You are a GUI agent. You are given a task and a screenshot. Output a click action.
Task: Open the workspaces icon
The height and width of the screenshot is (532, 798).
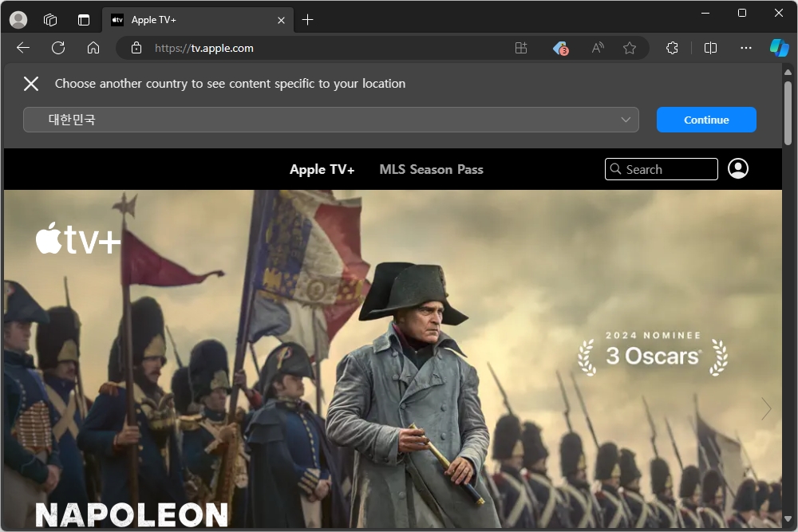(50, 20)
